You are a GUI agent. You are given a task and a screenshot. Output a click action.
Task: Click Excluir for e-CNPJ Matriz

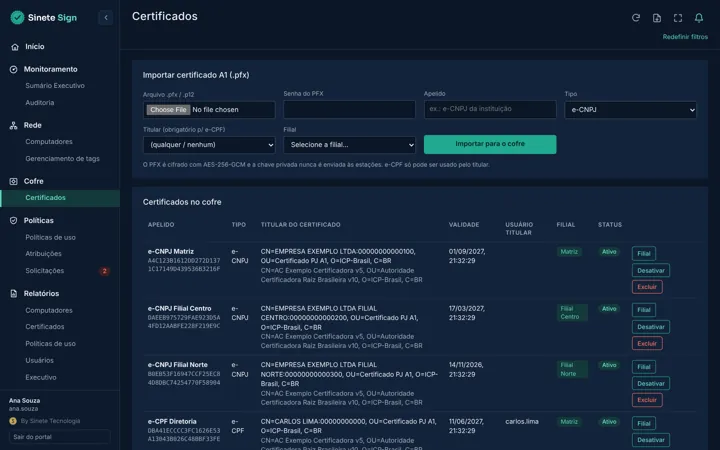point(647,287)
